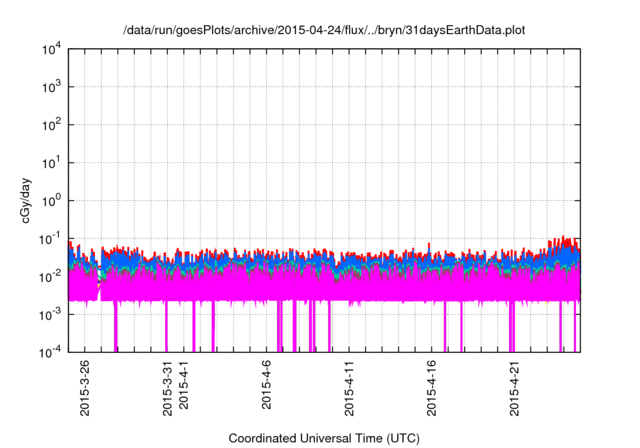Click the Coordinated Universal Time (UTC) label
This screenshot has width=640, height=448.
[324, 438]
